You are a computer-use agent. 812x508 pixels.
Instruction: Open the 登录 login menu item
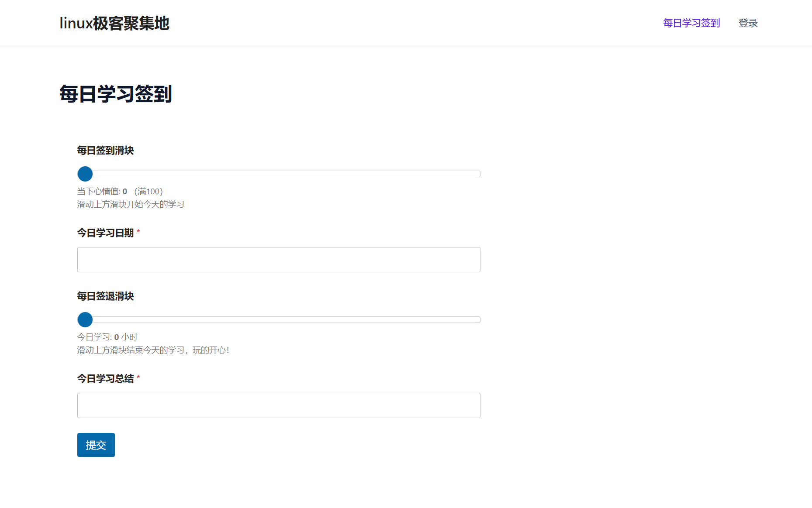748,23
